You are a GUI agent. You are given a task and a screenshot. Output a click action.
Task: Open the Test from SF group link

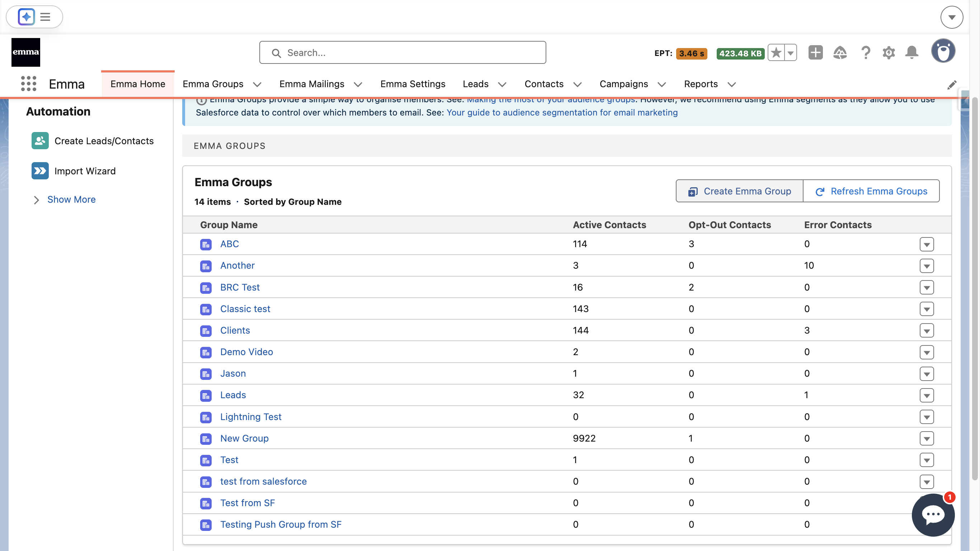click(247, 503)
